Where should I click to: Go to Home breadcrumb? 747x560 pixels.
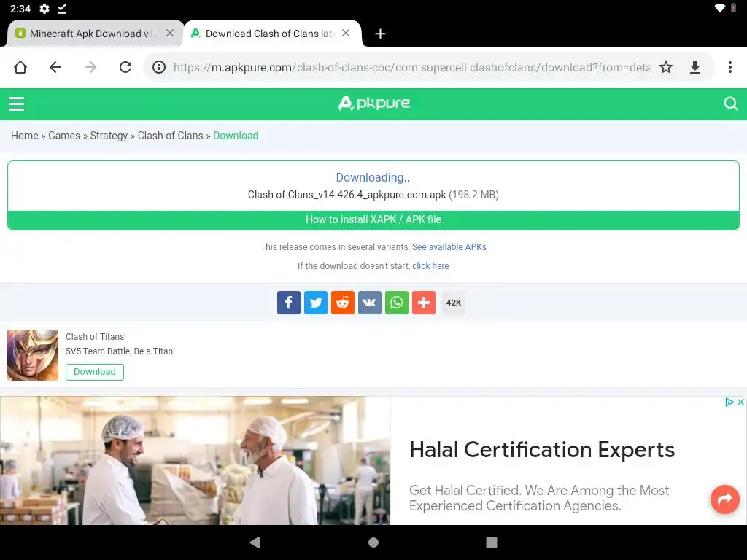(25, 136)
